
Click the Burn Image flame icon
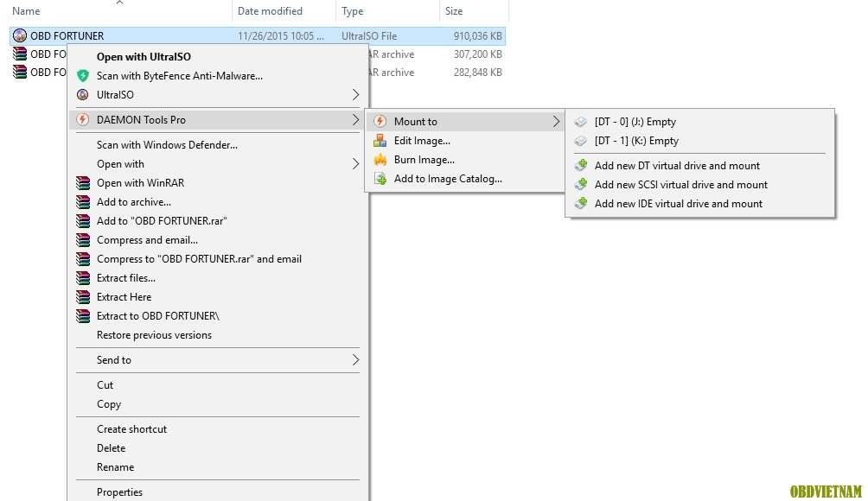pyautogui.click(x=380, y=160)
